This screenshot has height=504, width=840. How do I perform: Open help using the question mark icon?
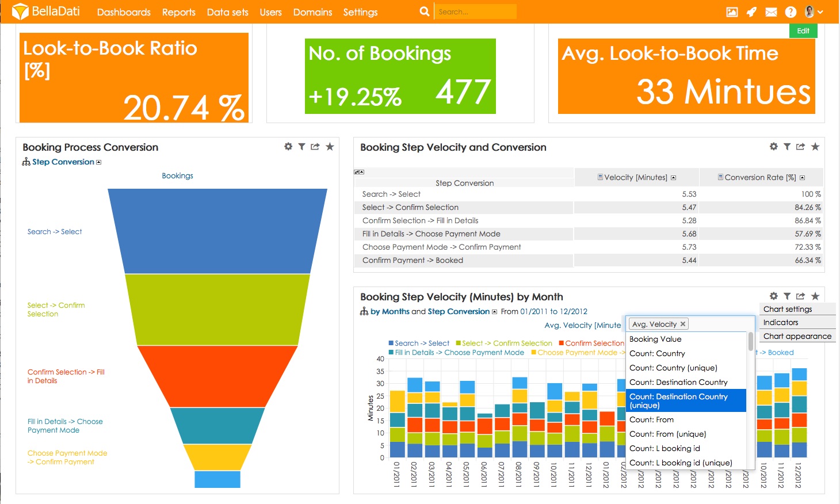tap(790, 12)
